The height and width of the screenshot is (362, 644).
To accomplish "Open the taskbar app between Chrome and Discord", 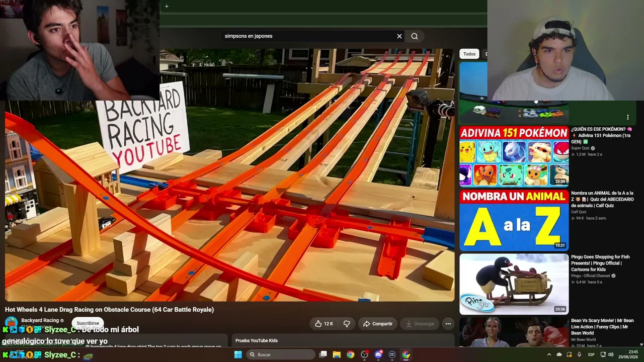I will (x=364, y=354).
